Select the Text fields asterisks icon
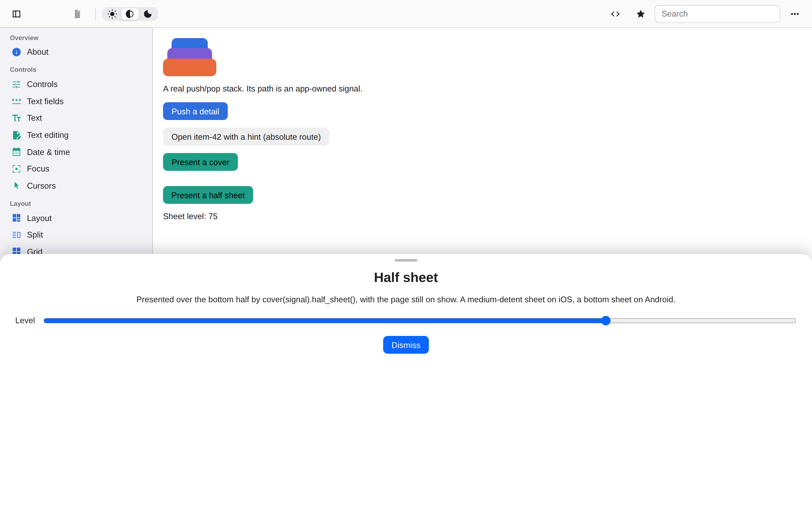Image resolution: width=812 pixels, height=508 pixels. coord(16,101)
